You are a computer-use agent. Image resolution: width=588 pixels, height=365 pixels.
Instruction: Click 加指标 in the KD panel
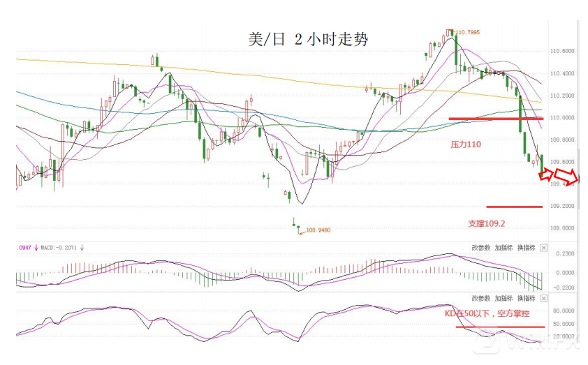coord(504,297)
